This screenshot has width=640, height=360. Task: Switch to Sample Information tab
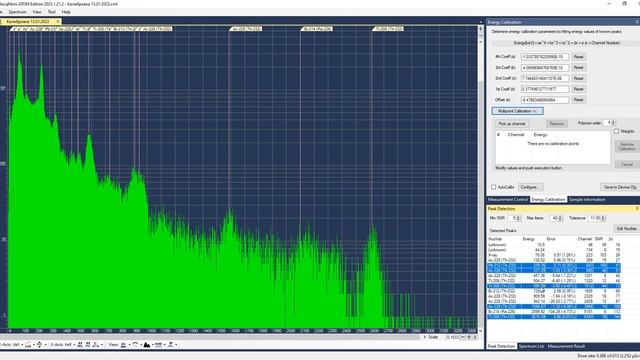(x=587, y=200)
